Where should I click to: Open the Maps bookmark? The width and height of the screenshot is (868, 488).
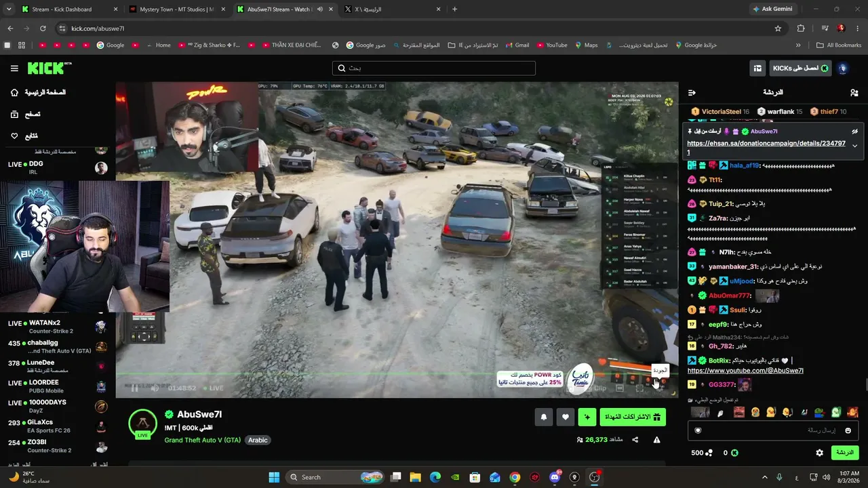[x=587, y=45]
